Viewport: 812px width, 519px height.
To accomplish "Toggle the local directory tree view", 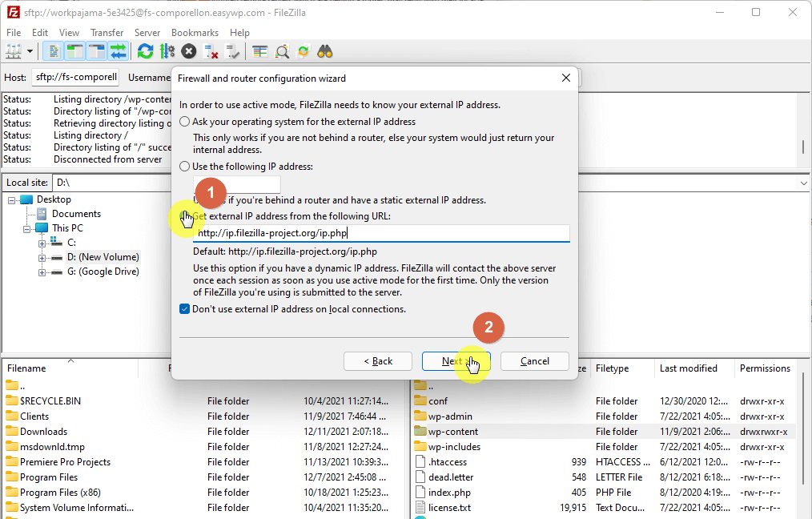I will (75, 51).
